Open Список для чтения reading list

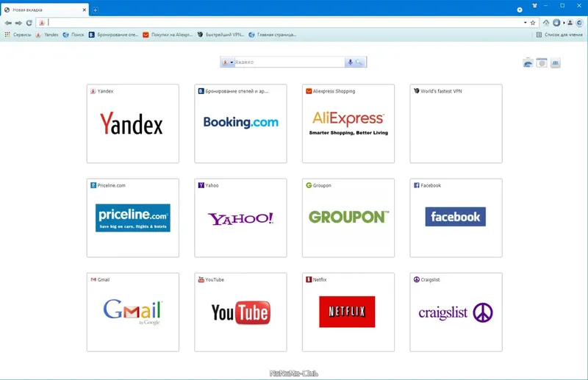click(x=559, y=35)
